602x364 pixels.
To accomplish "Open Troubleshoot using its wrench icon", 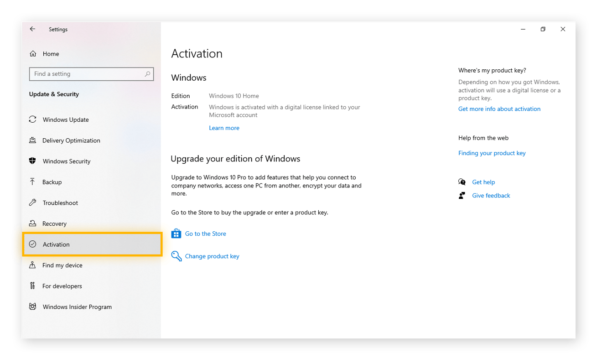I will [x=32, y=203].
